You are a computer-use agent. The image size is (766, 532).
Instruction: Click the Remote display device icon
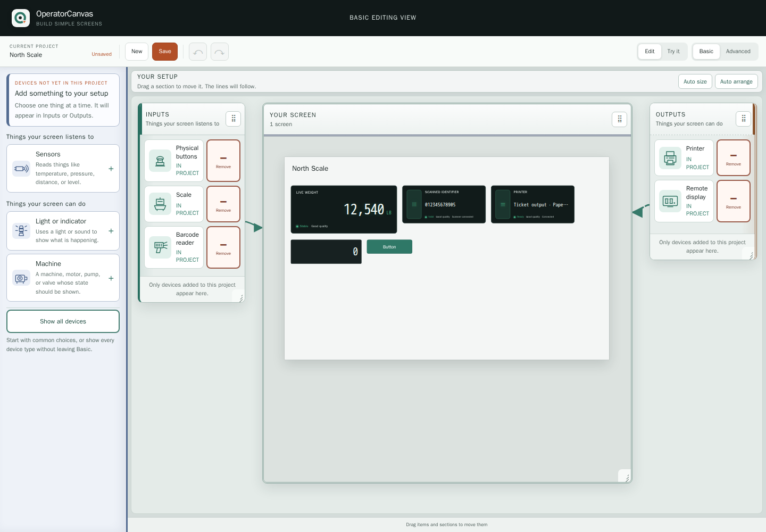(x=670, y=201)
